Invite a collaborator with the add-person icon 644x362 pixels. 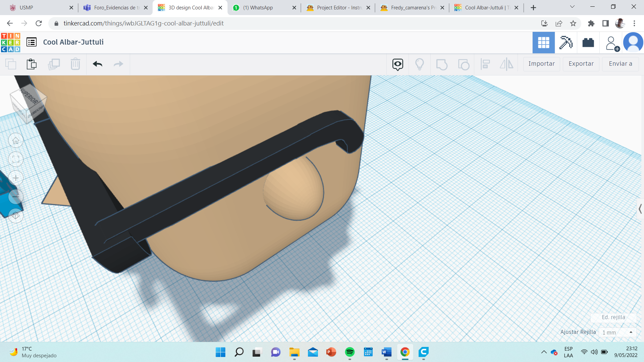coord(612,43)
